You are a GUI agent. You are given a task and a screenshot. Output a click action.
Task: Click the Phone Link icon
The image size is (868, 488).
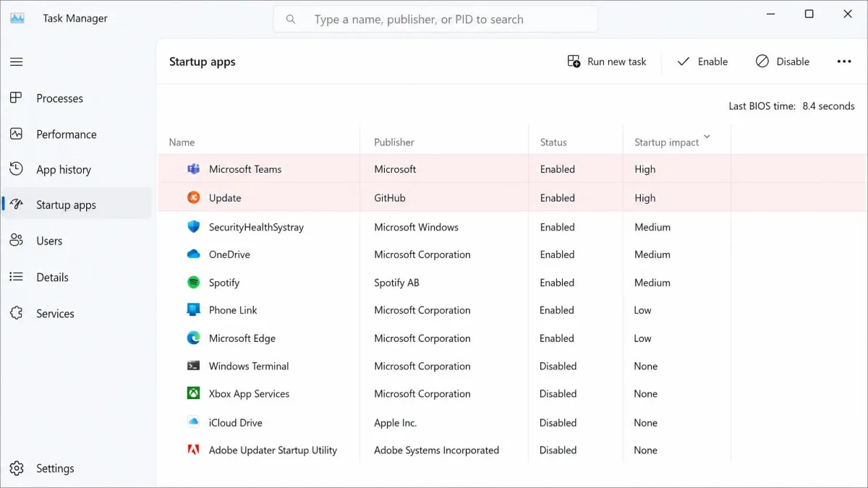(193, 309)
